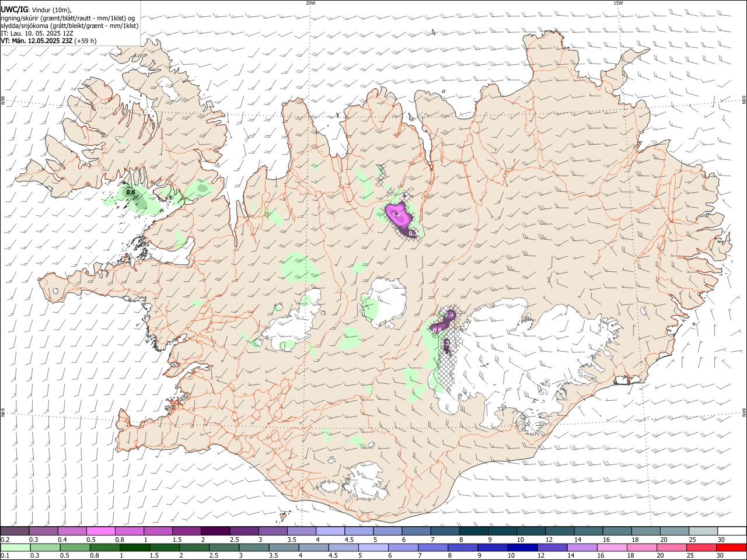Click the 0.1 label on rain scale
The image size is (747, 560).
tap(5, 556)
